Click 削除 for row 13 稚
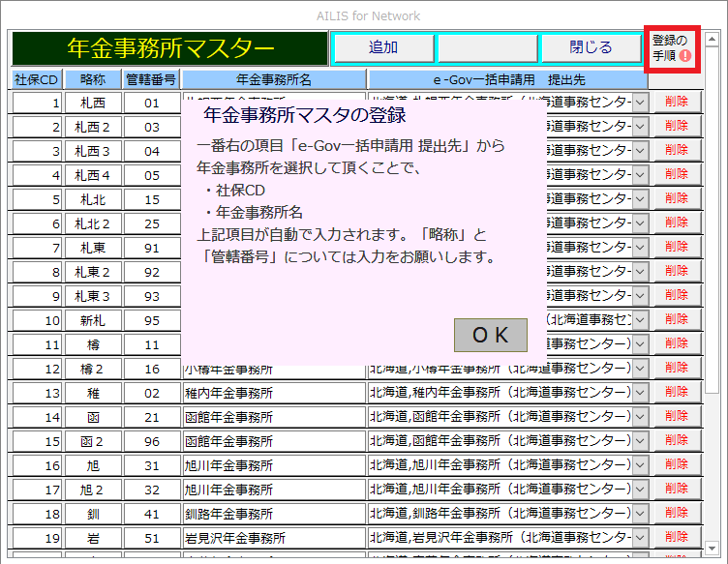 point(677,392)
